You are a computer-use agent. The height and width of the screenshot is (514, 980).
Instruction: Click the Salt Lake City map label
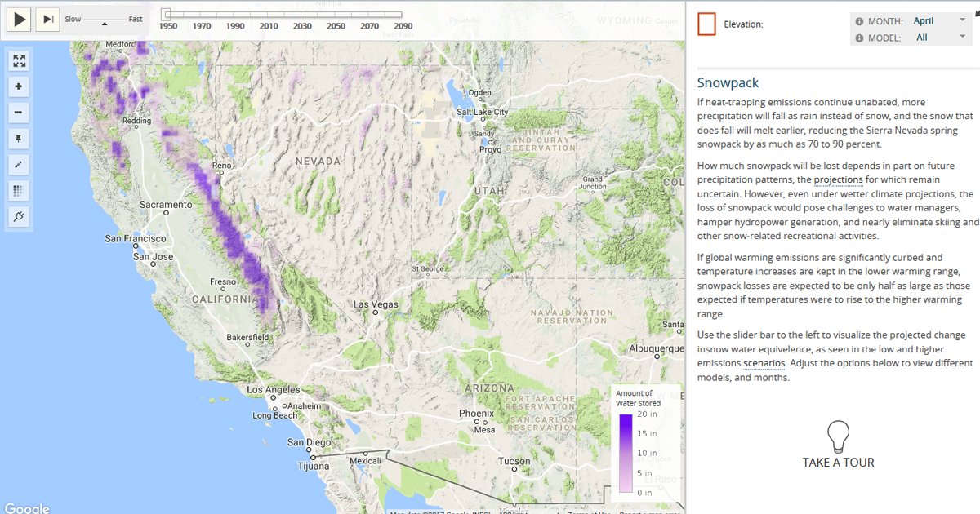[x=483, y=112]
